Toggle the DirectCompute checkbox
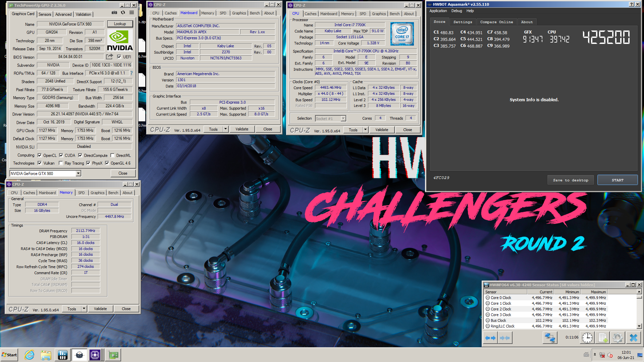 80,155
